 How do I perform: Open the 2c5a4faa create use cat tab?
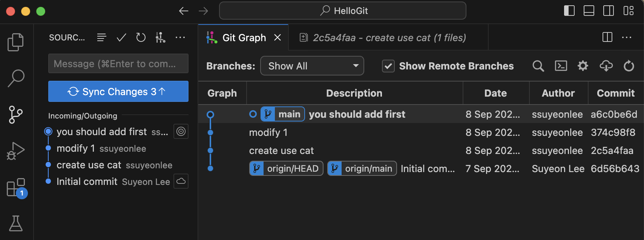pyautogui.click(x=389, y=38)
